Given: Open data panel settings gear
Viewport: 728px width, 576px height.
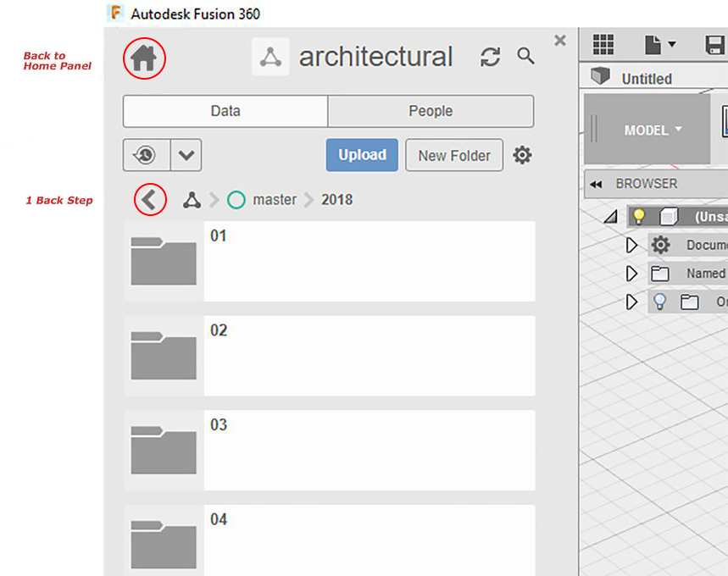Looking at the screenshot, I should (522, 155).
